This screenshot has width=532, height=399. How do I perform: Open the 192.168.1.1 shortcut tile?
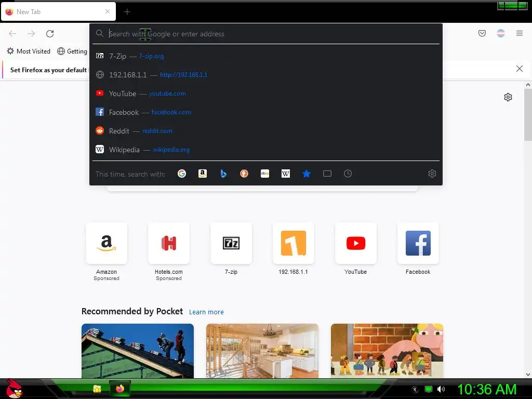tap(294, 243)
